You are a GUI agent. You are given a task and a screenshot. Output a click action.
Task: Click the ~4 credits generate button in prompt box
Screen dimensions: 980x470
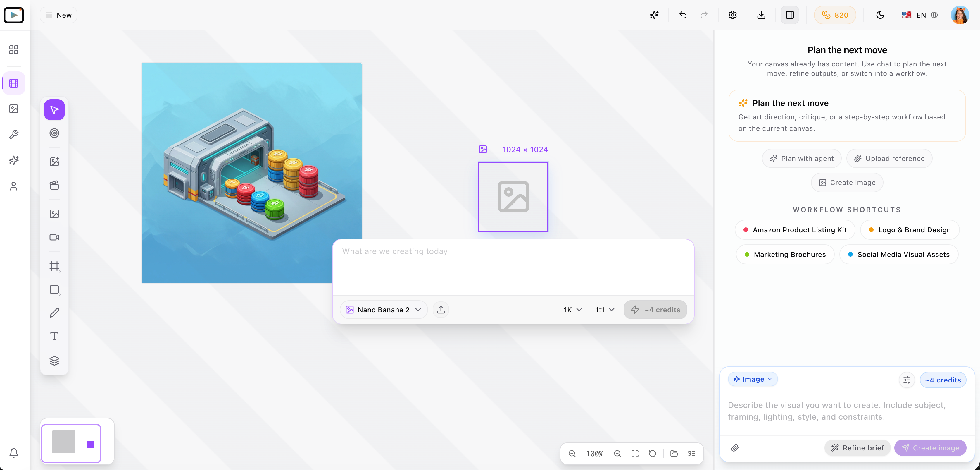pyautogui.click(x=655, y=310)
